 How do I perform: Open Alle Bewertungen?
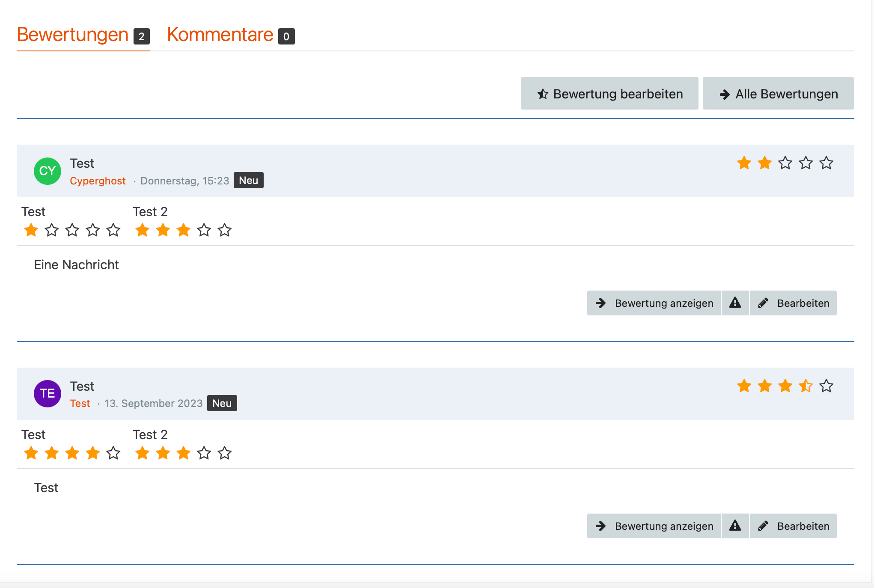coord(778,94)
